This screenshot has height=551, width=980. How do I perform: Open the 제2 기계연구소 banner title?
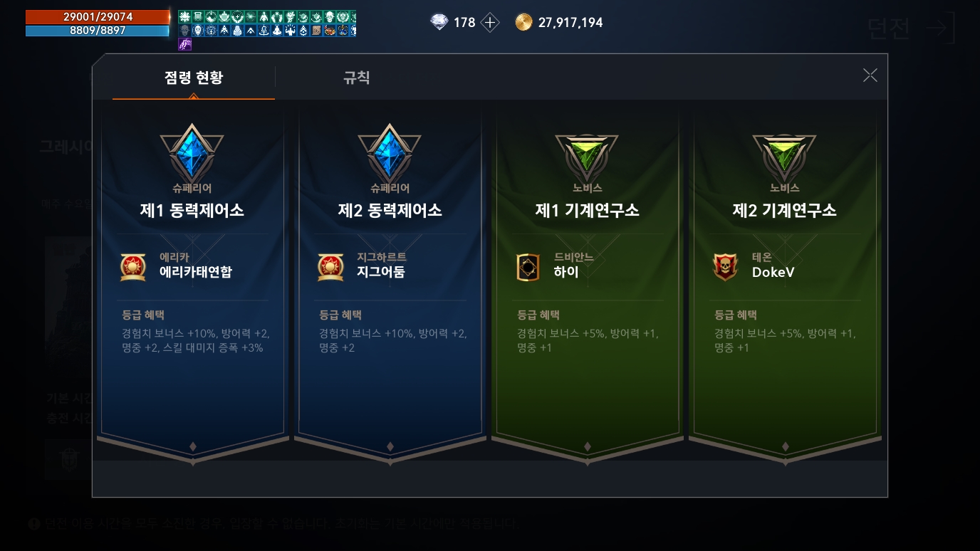pos(784,210)
